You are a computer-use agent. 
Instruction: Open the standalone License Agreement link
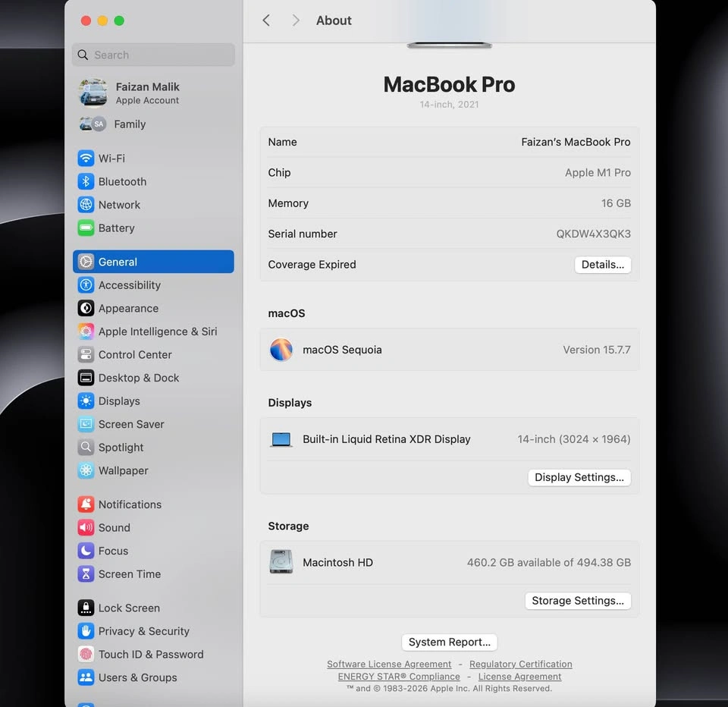520,677
